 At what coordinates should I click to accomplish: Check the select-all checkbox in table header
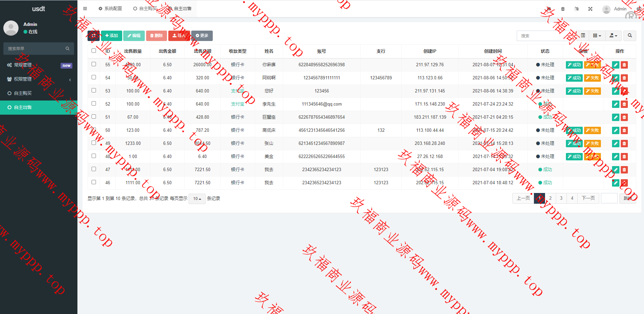click(x=94, y=51)
